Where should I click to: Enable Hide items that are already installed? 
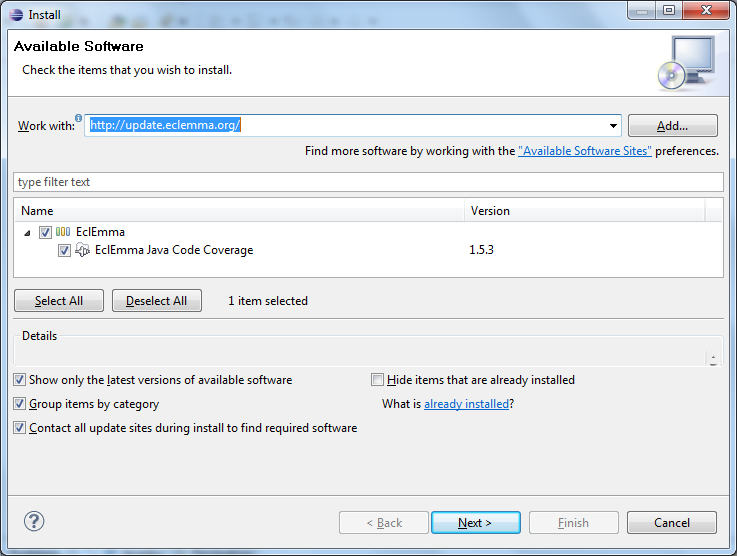pyautogui.click(x=377, y=380)
